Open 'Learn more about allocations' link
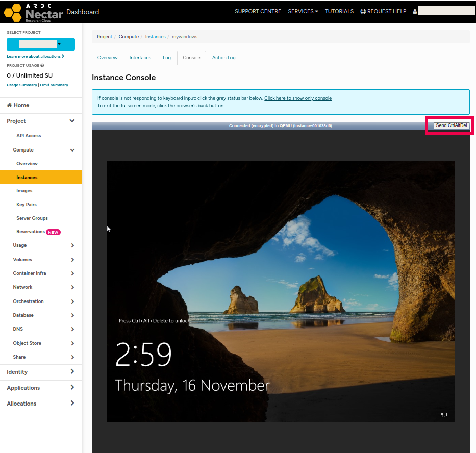Image resolution: width=476 pixels, height=453 pixels. 35,56
